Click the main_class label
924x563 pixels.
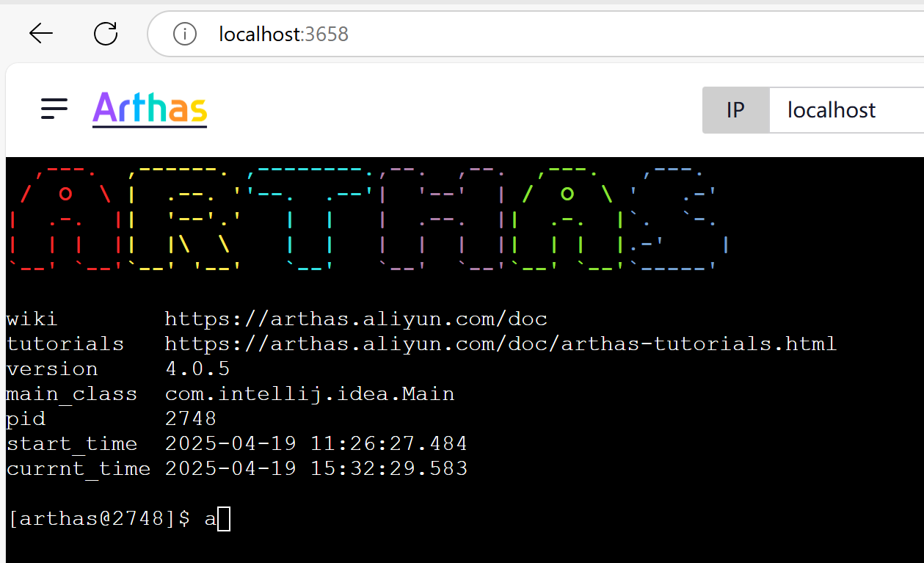click(71, 394)
